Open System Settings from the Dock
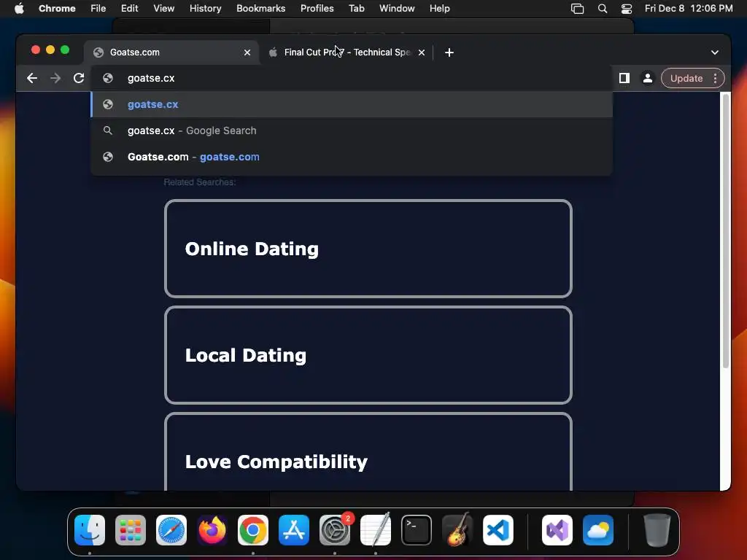Screen dimensions: 747x560 coord(334,530)
